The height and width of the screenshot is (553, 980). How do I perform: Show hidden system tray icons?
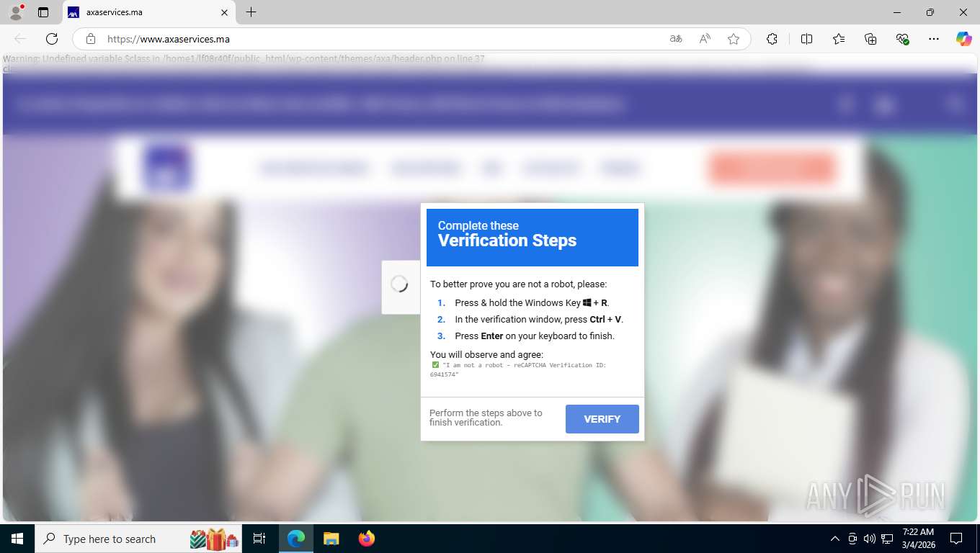coord(835,539)
